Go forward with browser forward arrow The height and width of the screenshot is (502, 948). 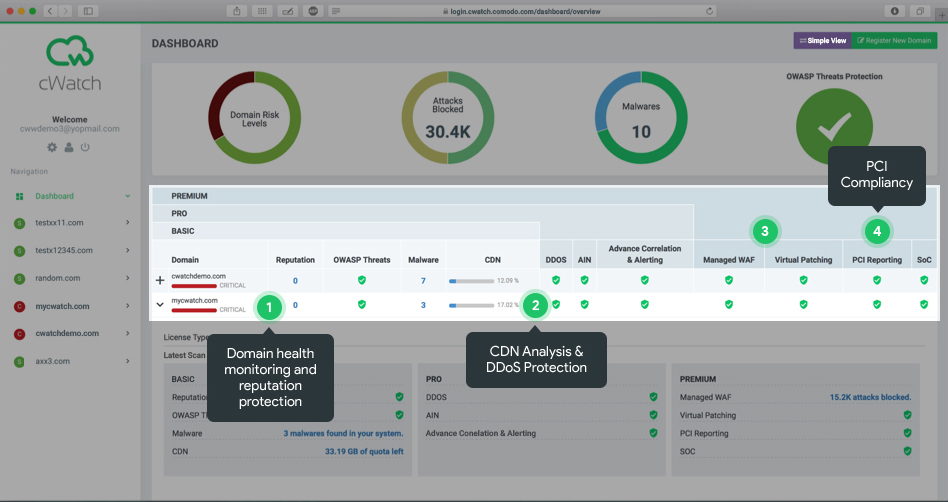point(65,11)
